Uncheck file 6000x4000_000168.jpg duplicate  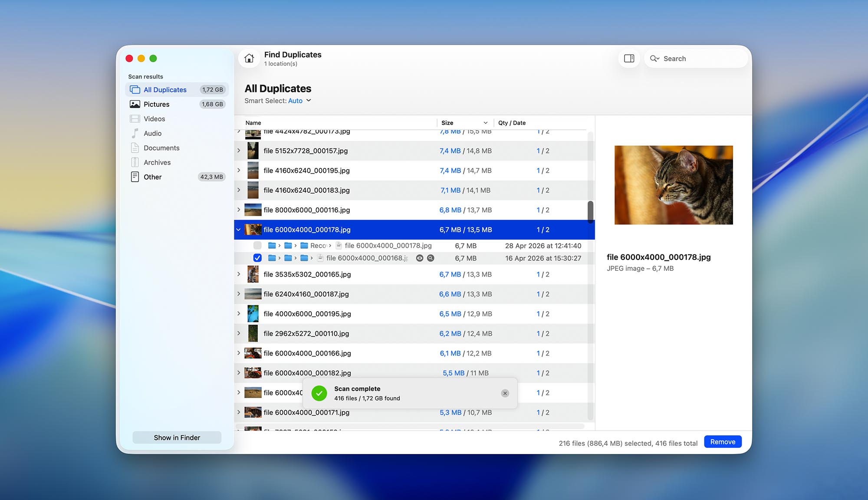tap(257, 258)
